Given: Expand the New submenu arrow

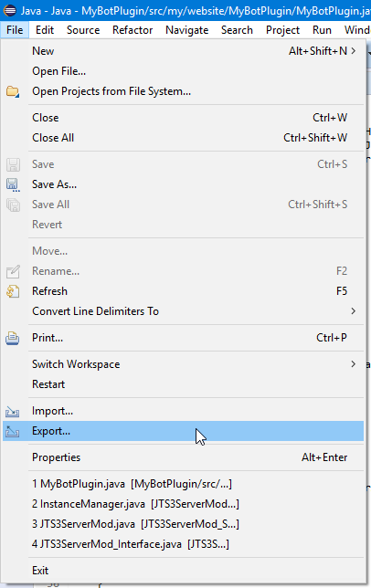Looking at the screenshot, I should click(354, 51).
